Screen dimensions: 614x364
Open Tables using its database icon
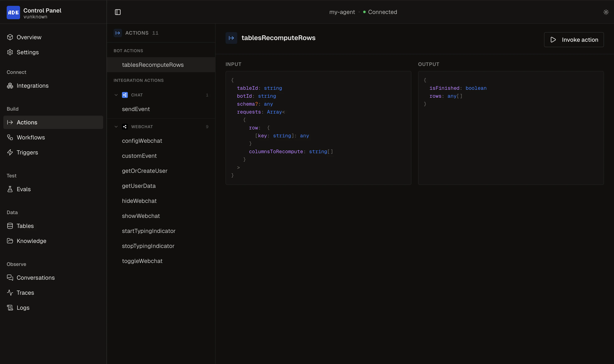pyautogui.click(x=10, y=226)
